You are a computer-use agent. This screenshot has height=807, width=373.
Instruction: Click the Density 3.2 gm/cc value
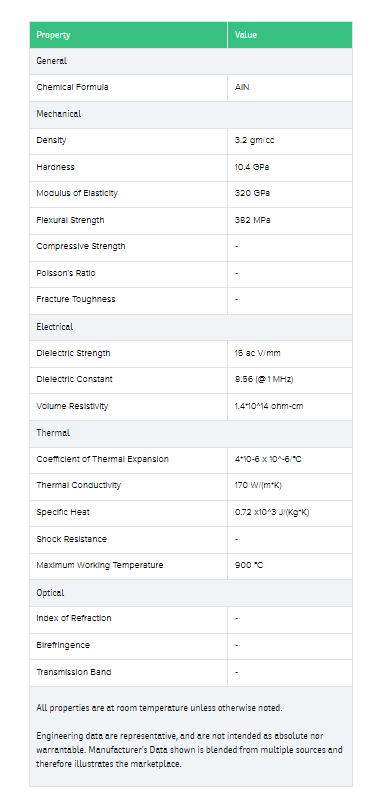[254, 141]
